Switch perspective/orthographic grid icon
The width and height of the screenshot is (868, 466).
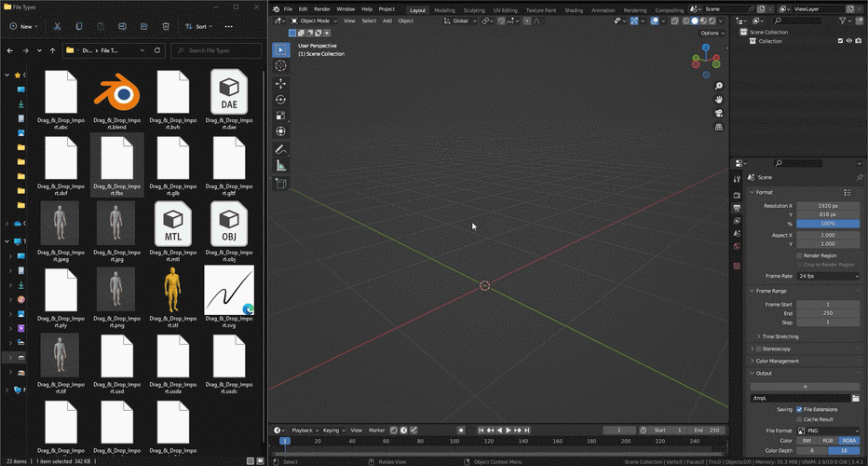point(719,127)
